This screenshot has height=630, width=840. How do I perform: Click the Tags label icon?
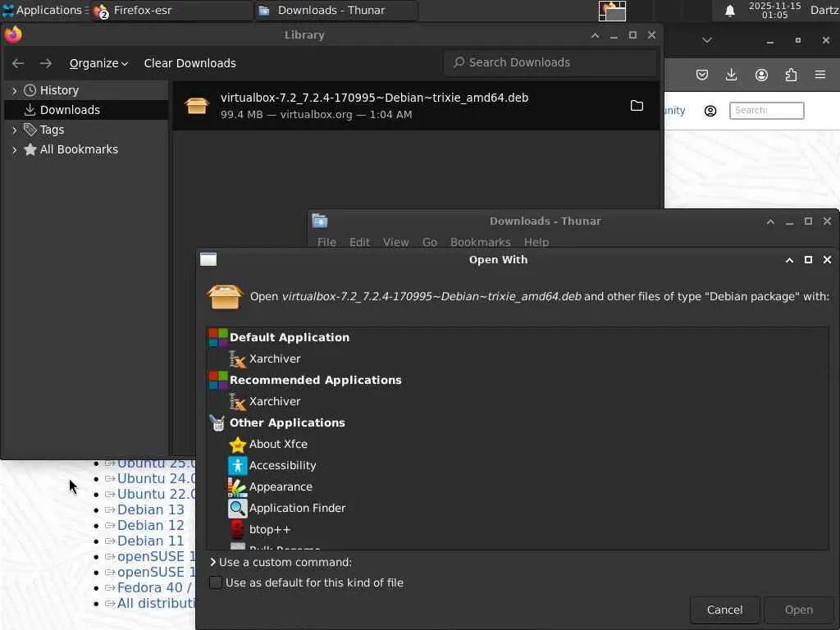[30, 130]
